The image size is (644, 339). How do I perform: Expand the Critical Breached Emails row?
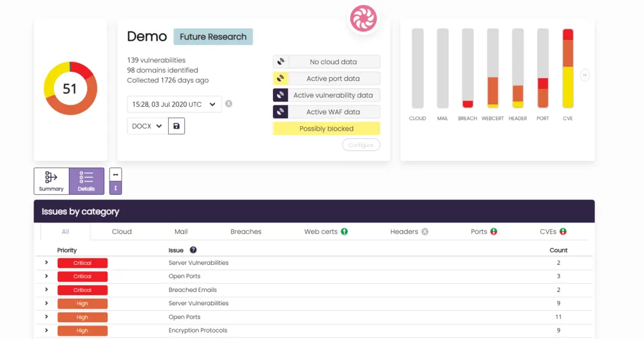pyautogui.click(x=46, y=290)
